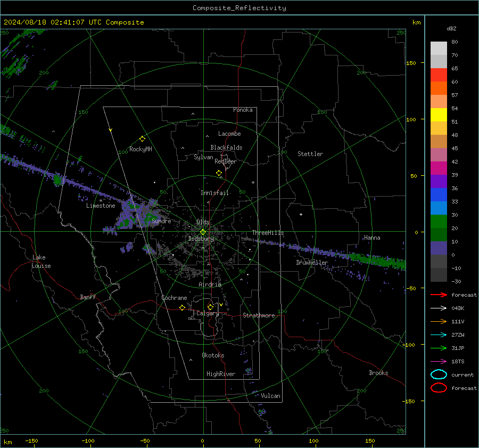This screenshot has width=479, height=448.
Task: Click the Stettler town label
Action: point(310,154)
